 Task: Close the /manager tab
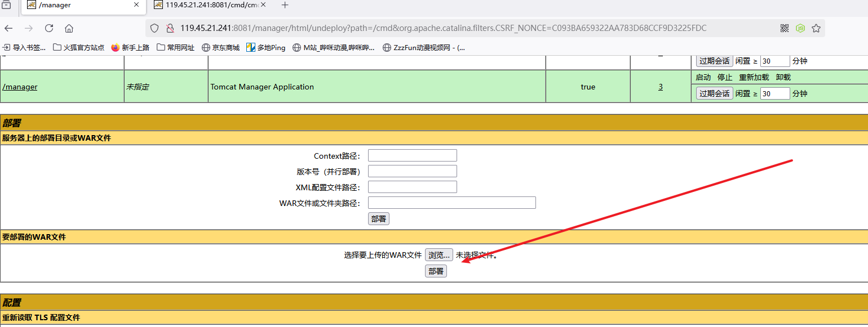136,5
